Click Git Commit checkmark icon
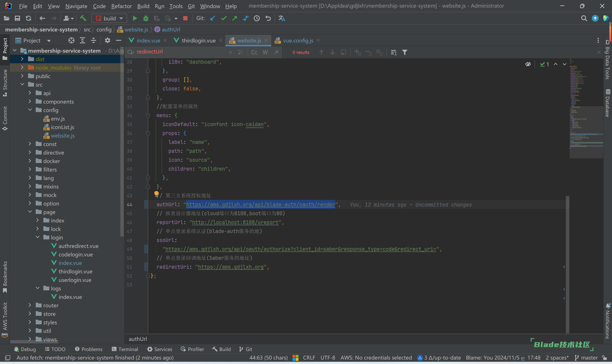 coord(224,18)
